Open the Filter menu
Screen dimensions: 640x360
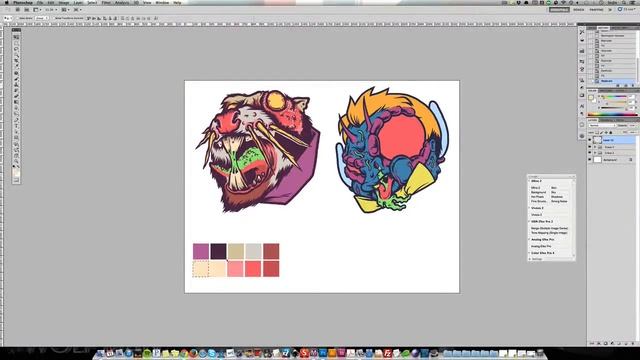click(x=106, y=2)
